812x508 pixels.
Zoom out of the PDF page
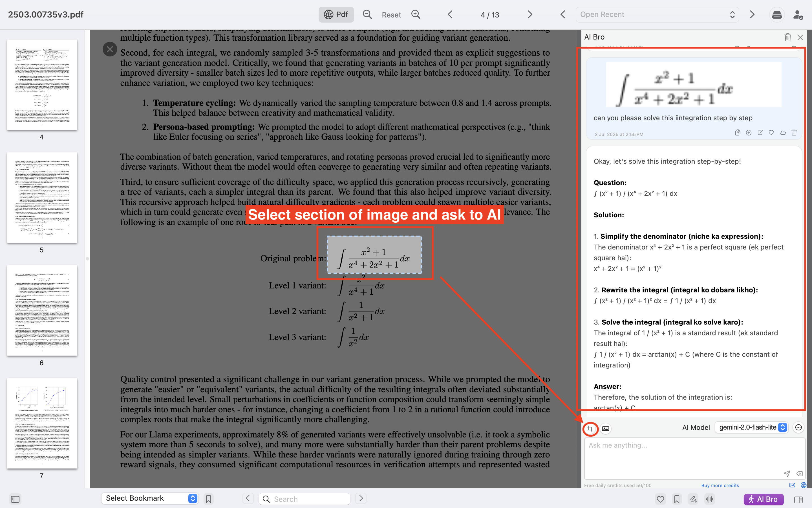tap(367, 14)
